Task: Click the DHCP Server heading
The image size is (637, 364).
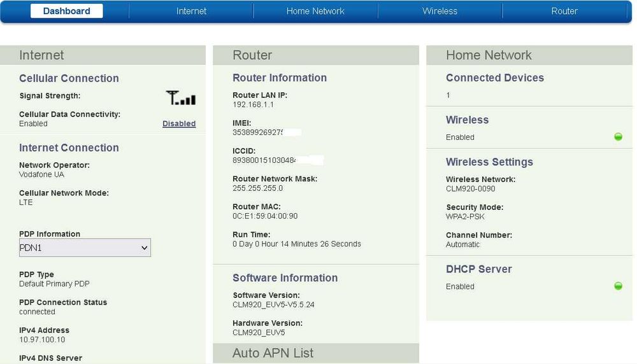Action: tap(479, 269)
